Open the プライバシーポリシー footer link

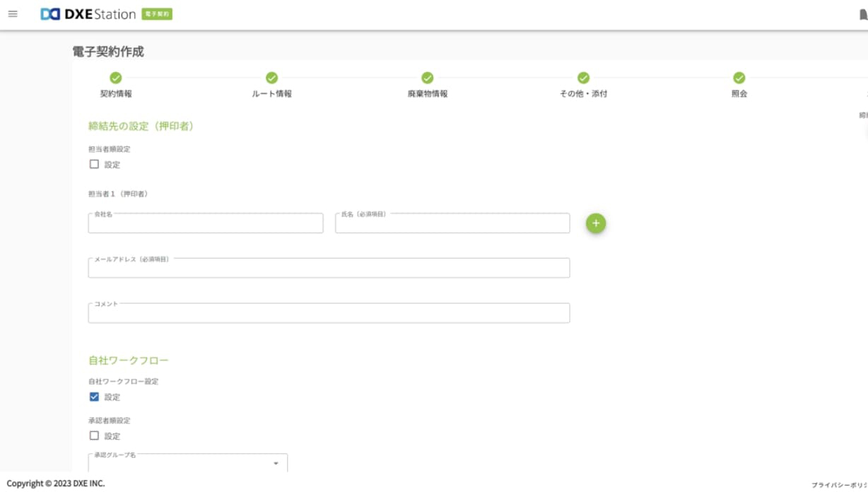click(x=840, y=486)
